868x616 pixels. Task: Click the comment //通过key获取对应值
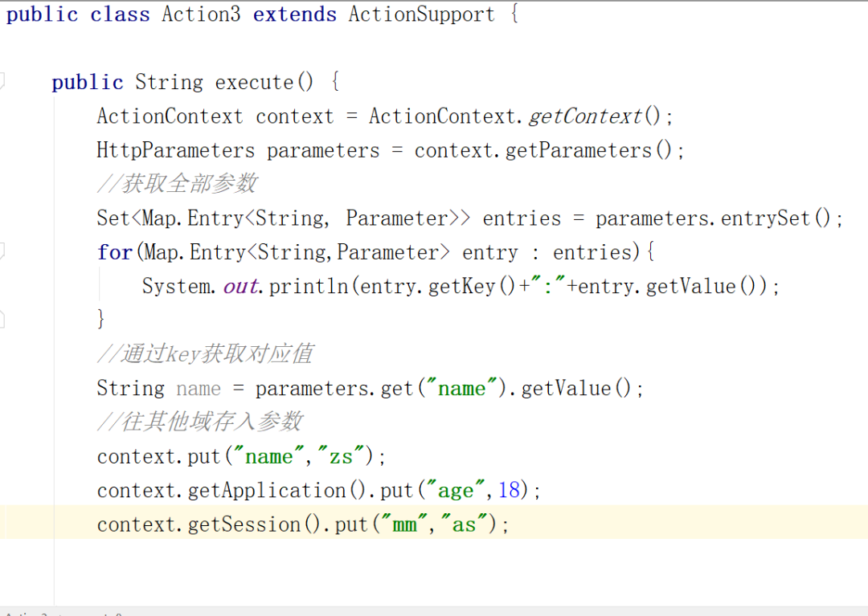[x=205, y=354]
